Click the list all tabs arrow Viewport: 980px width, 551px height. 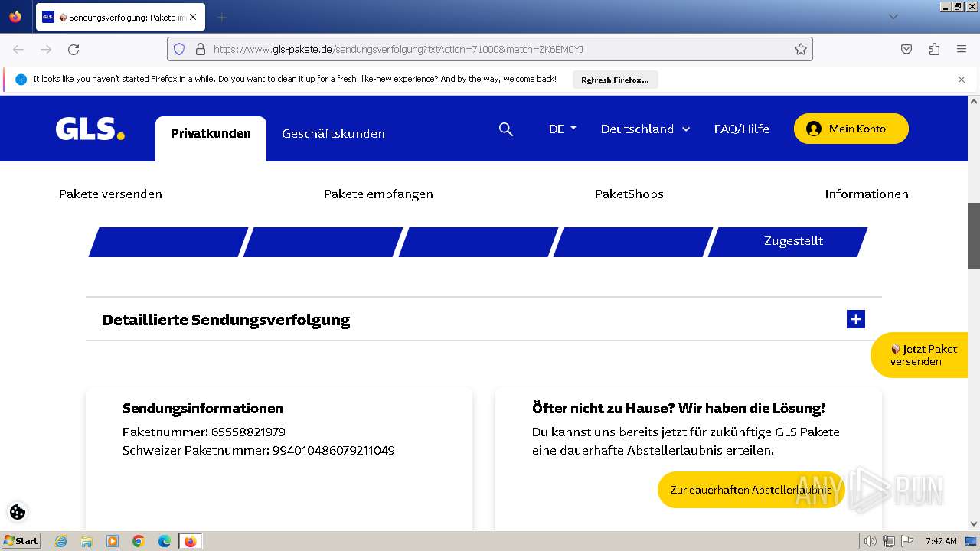pos(893,17)
